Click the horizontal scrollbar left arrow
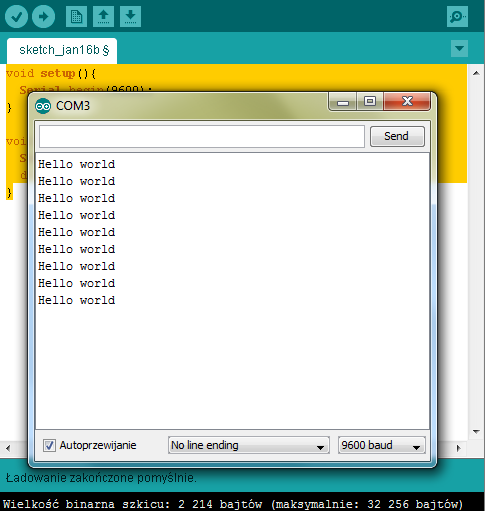 [x=8, y=448]
